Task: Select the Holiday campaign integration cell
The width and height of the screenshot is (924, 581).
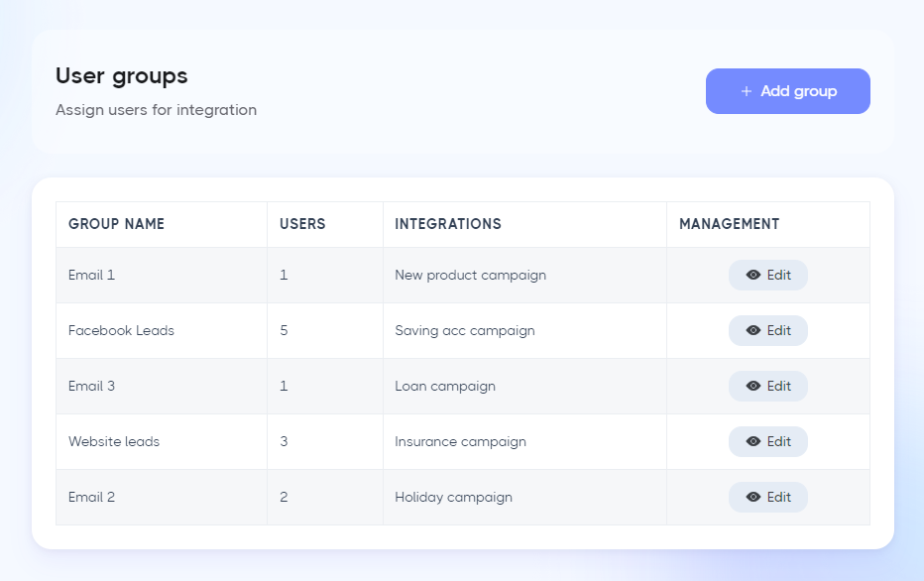Action: pyautogui.click(x=525, y=497)
